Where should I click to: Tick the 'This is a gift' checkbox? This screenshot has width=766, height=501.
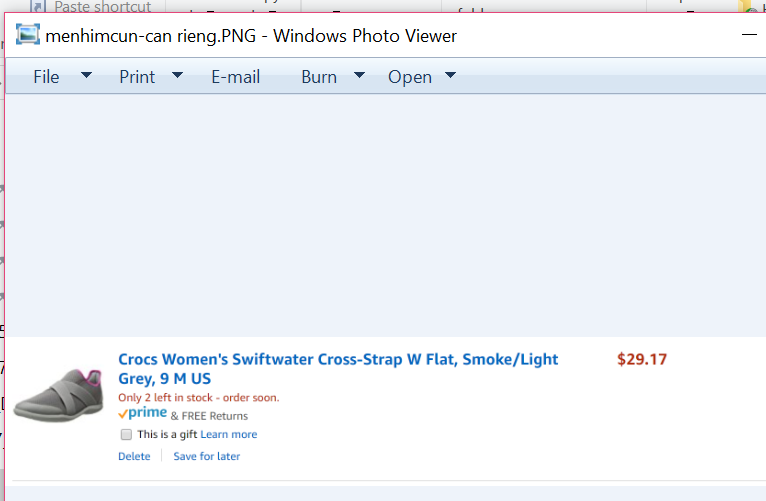click(x=126, y=435)
